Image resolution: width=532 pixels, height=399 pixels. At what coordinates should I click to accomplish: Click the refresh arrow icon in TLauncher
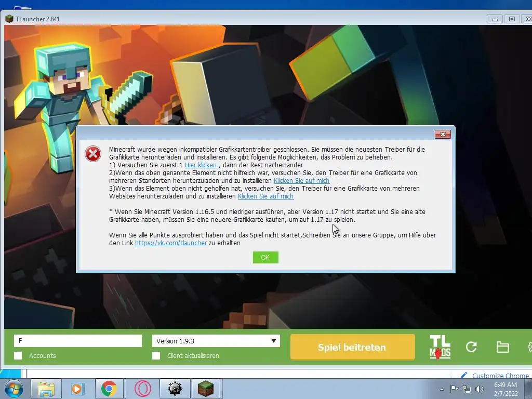coord(471,347)
